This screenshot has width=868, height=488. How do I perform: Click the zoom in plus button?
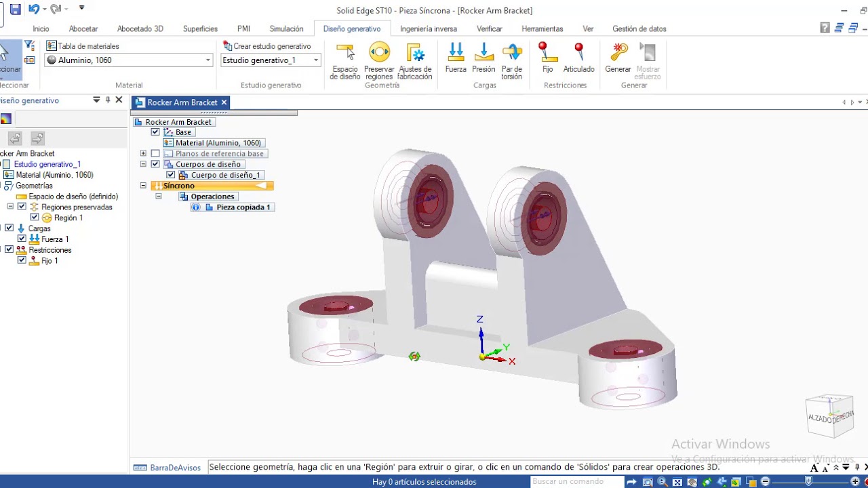tap(855, 481)
